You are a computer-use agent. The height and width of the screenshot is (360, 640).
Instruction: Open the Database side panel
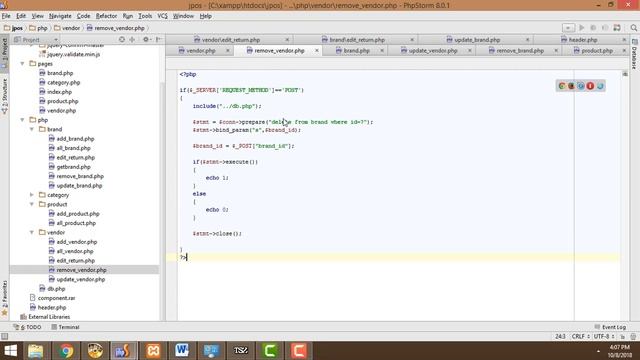click(634, 55)
